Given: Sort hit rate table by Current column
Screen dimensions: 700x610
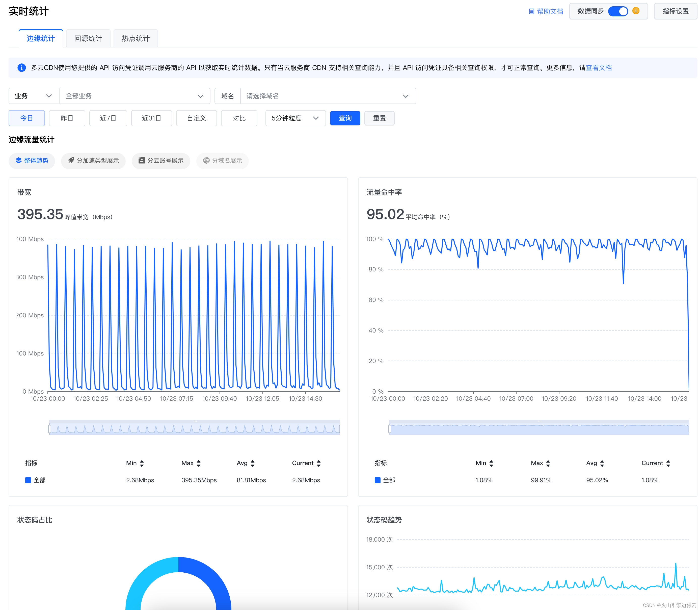Looking at the screenshot, I should [668, 463].
